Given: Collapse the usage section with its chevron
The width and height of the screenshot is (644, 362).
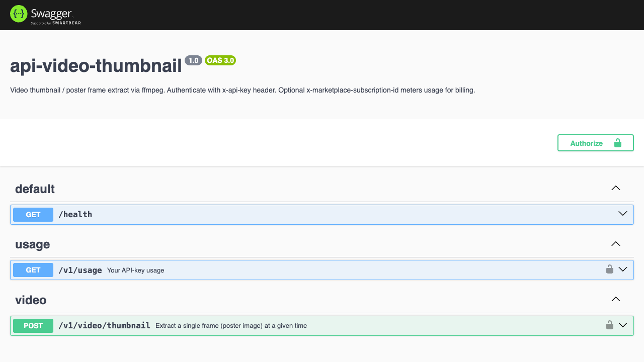Looking at the screenshot, I should click(x=615, y=243).
